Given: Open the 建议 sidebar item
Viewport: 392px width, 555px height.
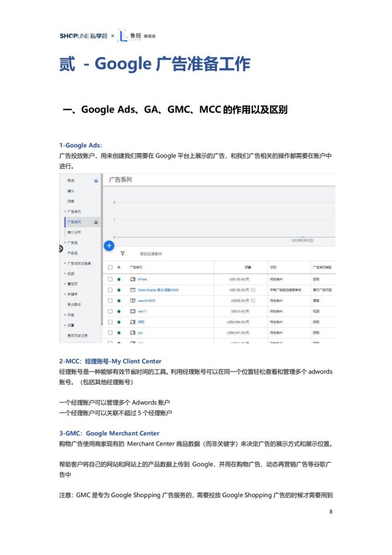Looking at the screenshot, I should click(x=71, y=191).
